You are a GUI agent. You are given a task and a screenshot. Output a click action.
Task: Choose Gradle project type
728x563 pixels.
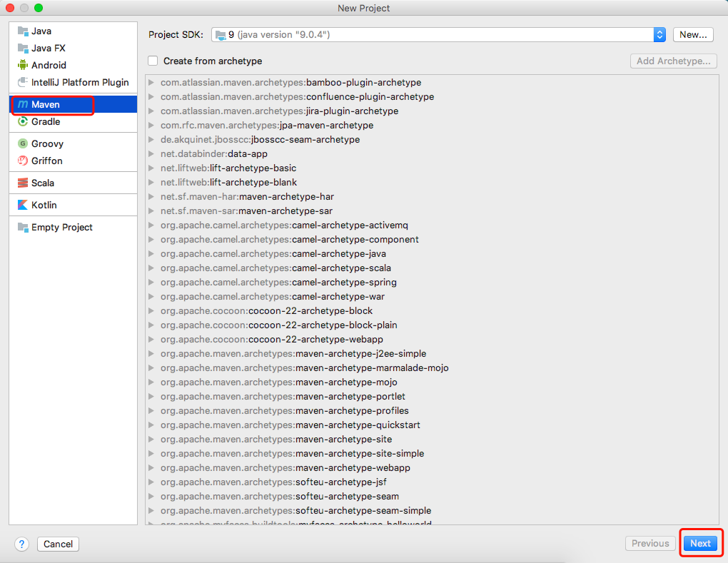point(73,121)
